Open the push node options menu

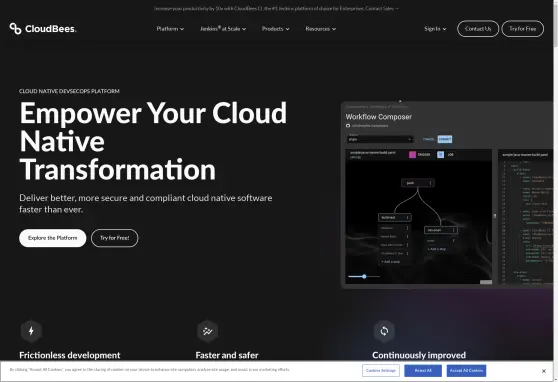click(430, 183)
